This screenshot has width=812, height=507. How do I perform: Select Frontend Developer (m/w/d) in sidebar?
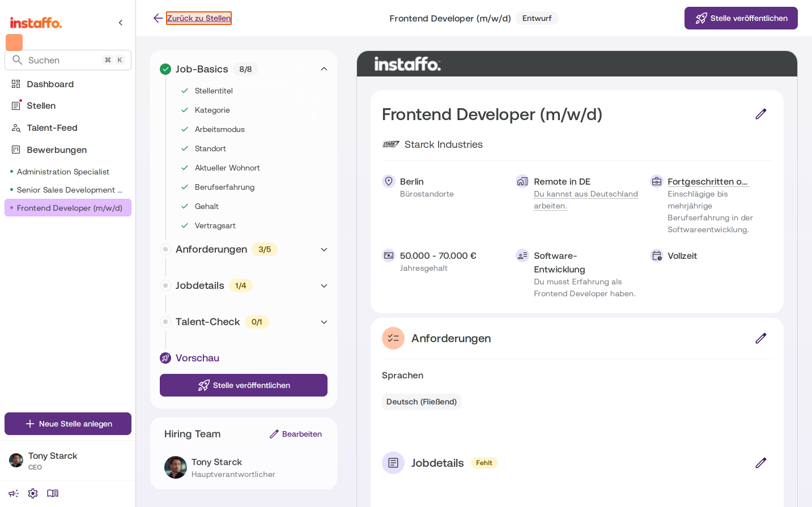point(68,208)
